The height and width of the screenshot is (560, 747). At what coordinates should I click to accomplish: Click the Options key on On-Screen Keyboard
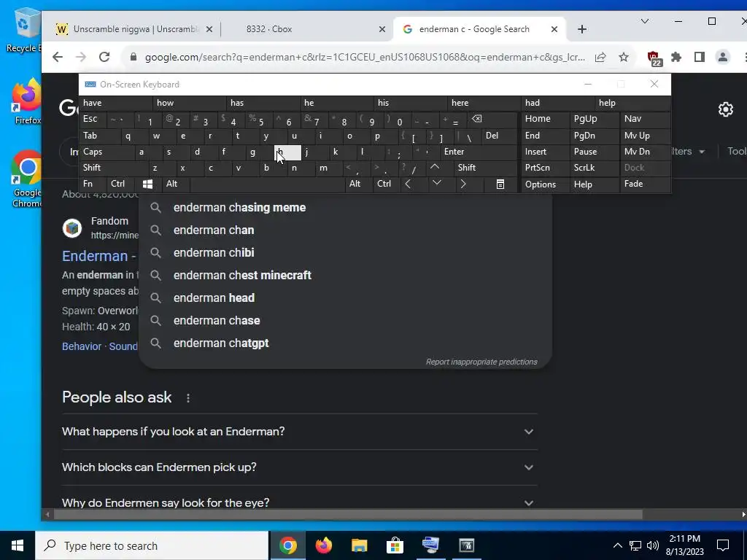click(545, 184)
